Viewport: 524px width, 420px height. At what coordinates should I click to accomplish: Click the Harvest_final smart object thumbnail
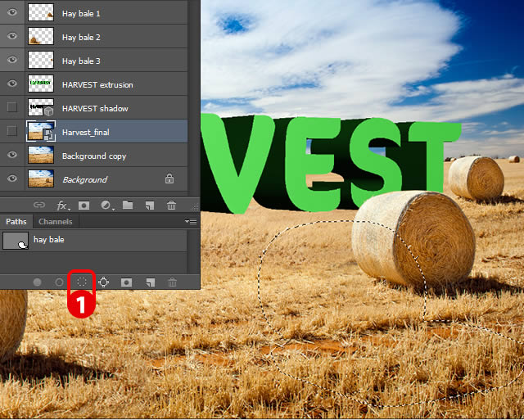pyautogui.click(x=41, y=131)
